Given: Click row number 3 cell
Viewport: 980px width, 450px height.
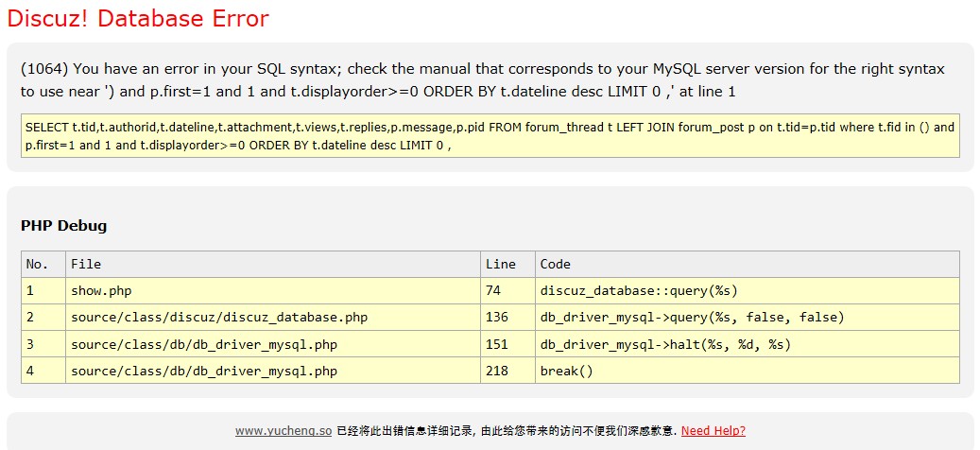Looking at the screenshot, I should (43, 344).
